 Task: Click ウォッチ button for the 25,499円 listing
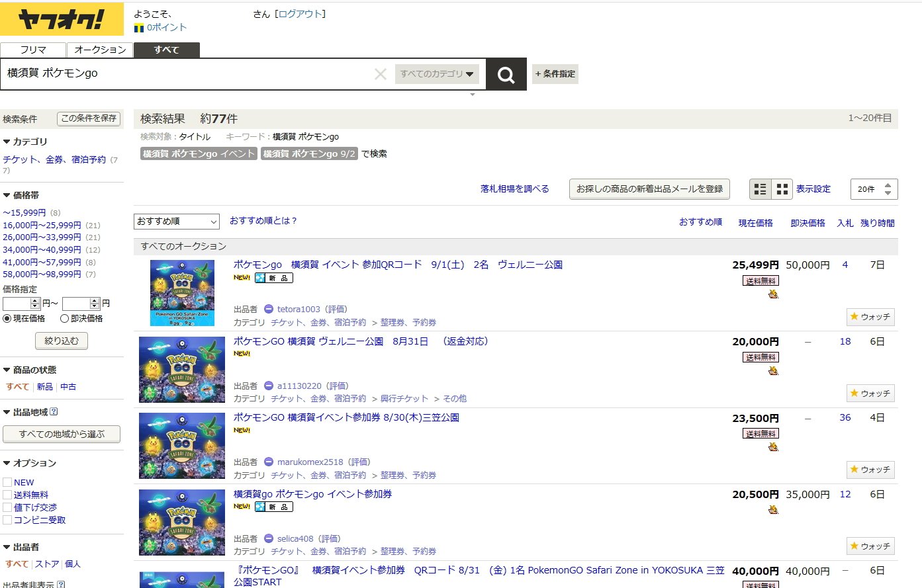click(870, 317)
